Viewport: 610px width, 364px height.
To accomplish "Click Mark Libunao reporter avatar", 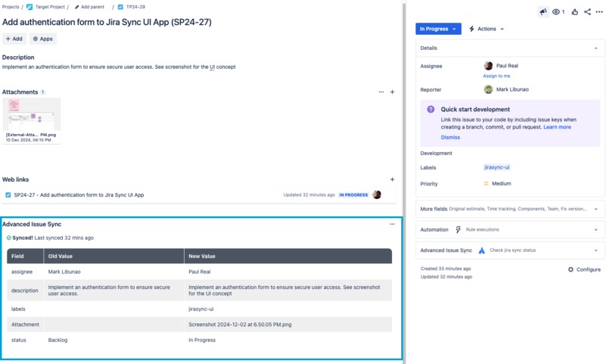I will [488, 89].
